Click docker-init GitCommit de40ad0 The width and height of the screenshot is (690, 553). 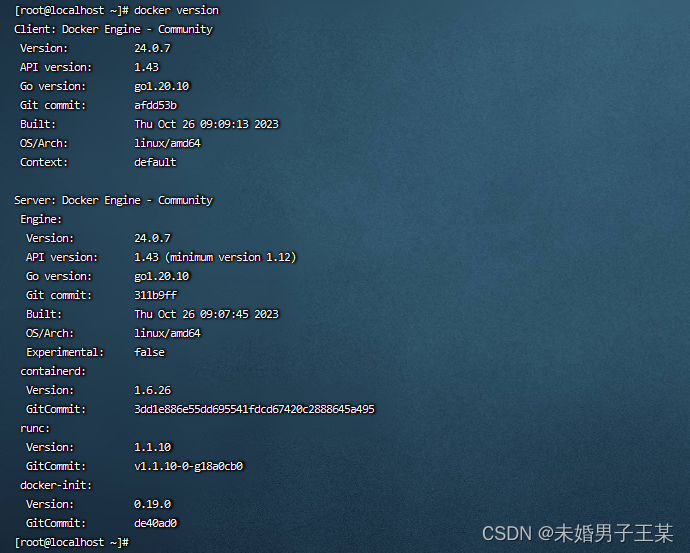point(155,523)
